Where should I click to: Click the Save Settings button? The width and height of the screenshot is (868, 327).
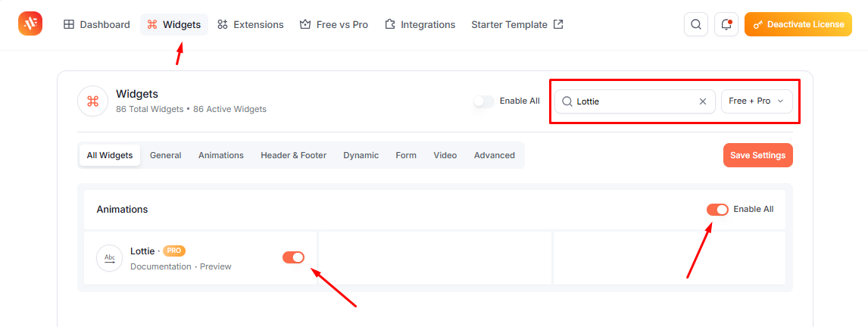758,155
